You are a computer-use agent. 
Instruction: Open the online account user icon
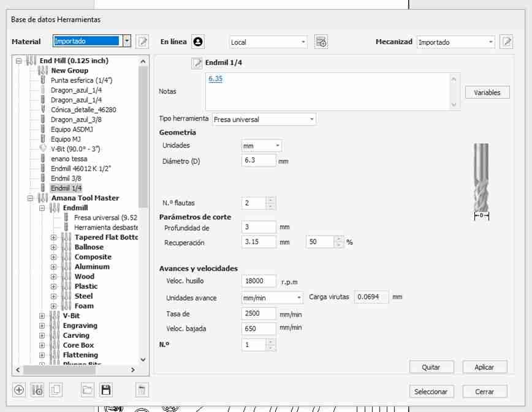[198, 42]
